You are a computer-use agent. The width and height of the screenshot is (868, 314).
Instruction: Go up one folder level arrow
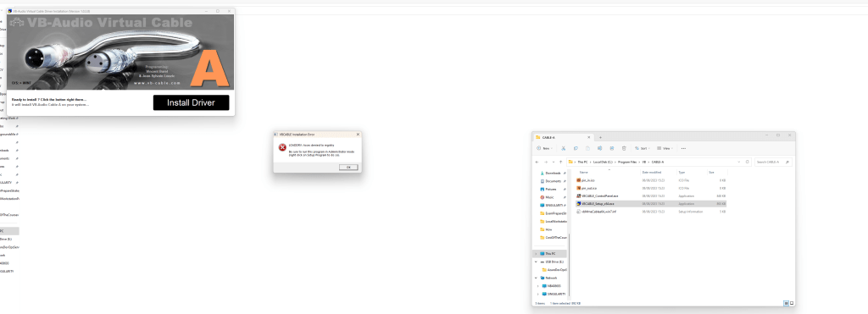click(561, 162)
